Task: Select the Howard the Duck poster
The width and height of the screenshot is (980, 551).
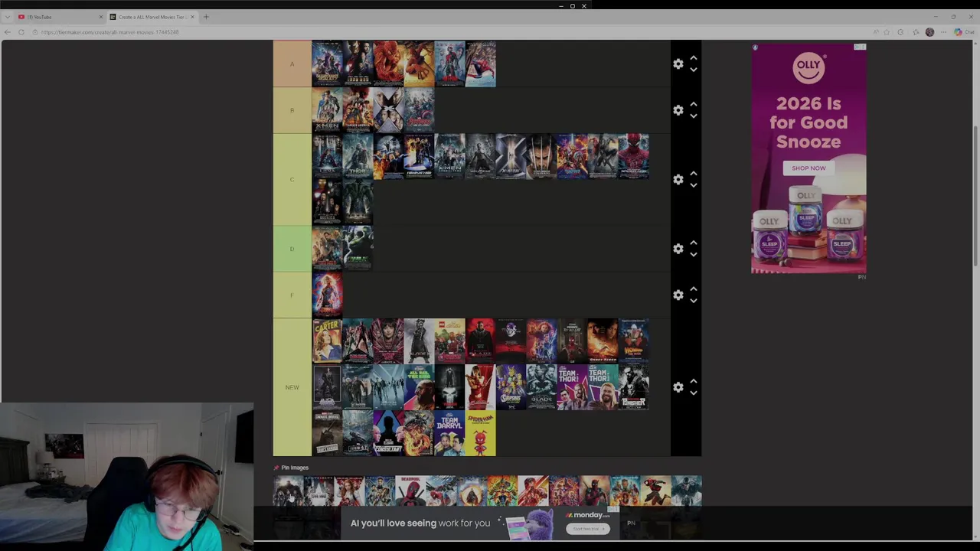Action: coord(633,341)
